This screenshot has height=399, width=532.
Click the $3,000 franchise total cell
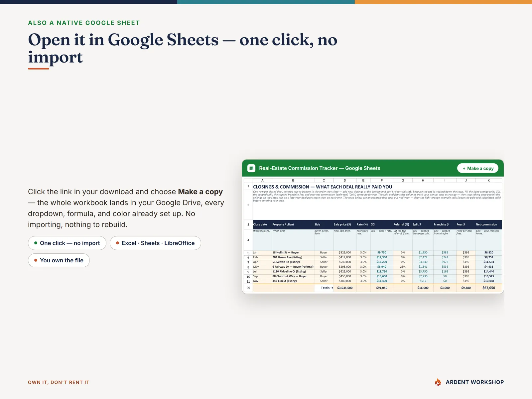(445, 288)
